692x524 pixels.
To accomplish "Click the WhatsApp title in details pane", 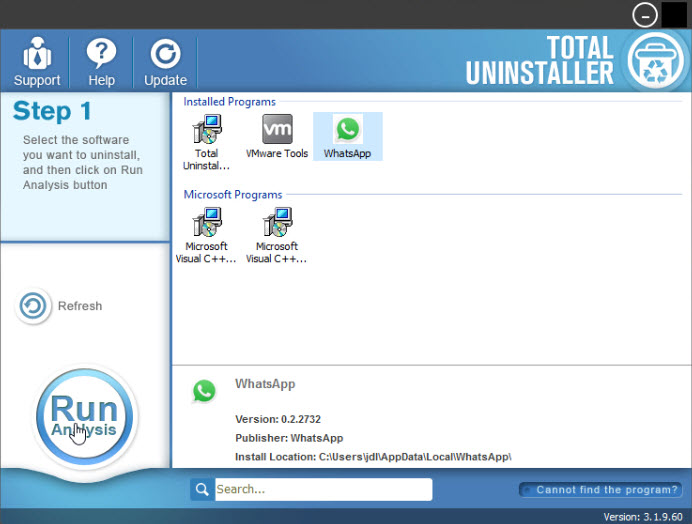I will 265,384.
